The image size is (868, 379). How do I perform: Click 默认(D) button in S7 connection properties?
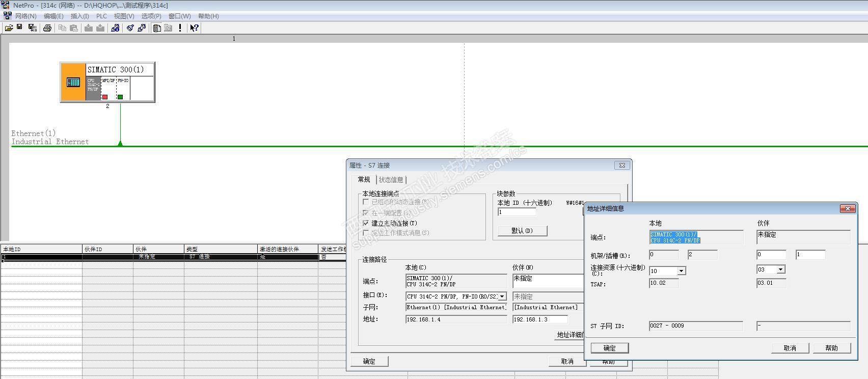click(522, 231)
